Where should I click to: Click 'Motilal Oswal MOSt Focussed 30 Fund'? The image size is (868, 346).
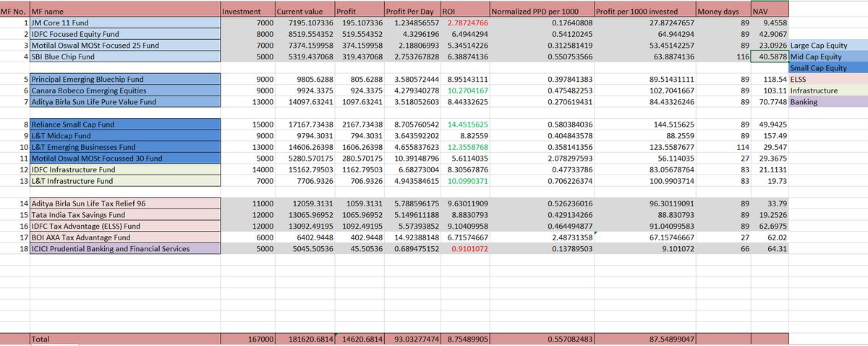pyautogui.click(x=125, y=158)
